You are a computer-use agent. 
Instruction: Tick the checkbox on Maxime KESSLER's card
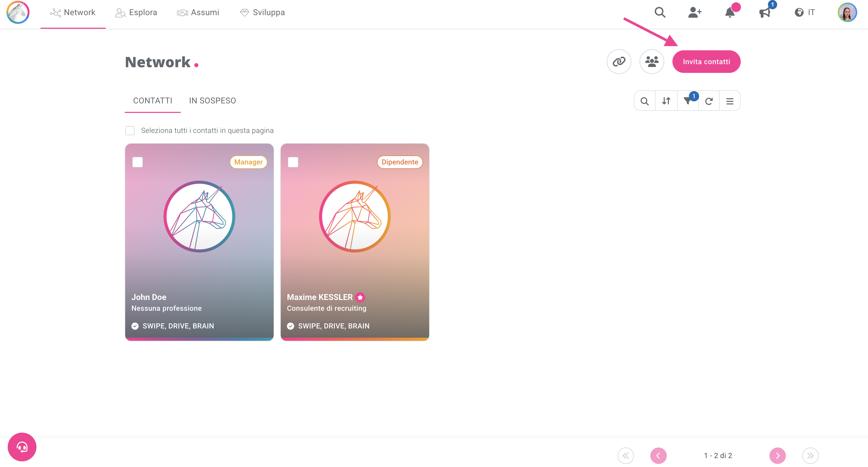(293, 162)
